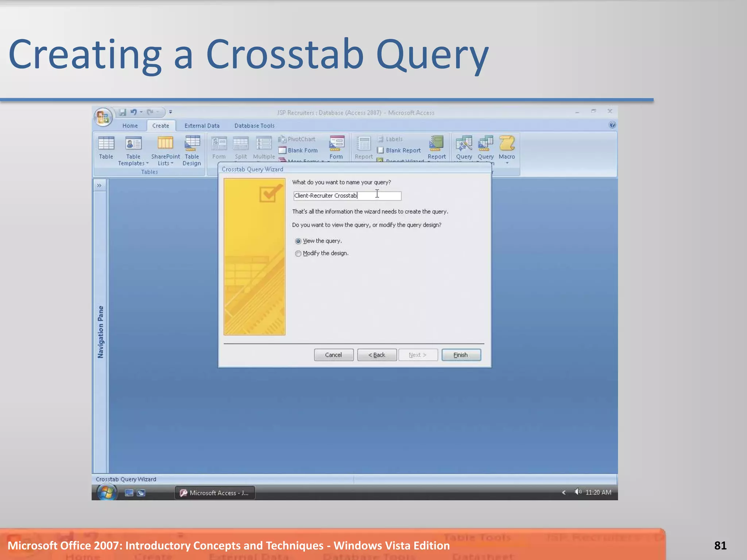Show hidden tray icons arrow
The height and width of the screenshot is (560, 747).
pyautogui.click(x=564, y=493)
